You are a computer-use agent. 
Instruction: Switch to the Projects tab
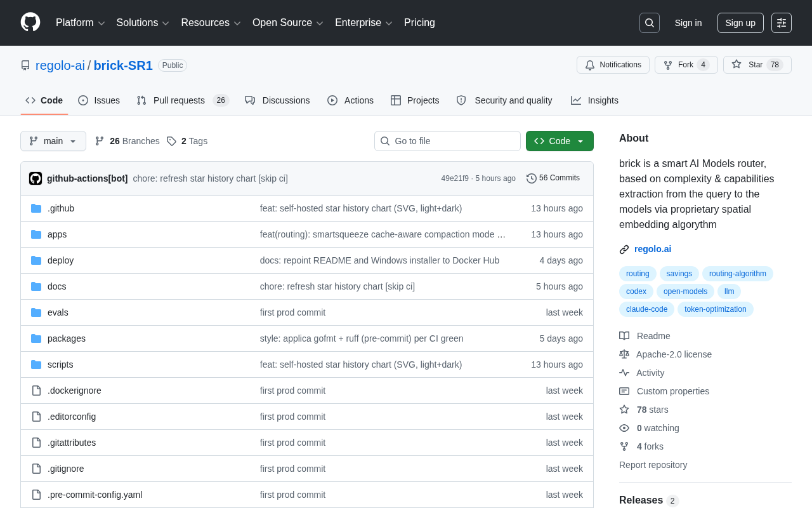(415, 100)
